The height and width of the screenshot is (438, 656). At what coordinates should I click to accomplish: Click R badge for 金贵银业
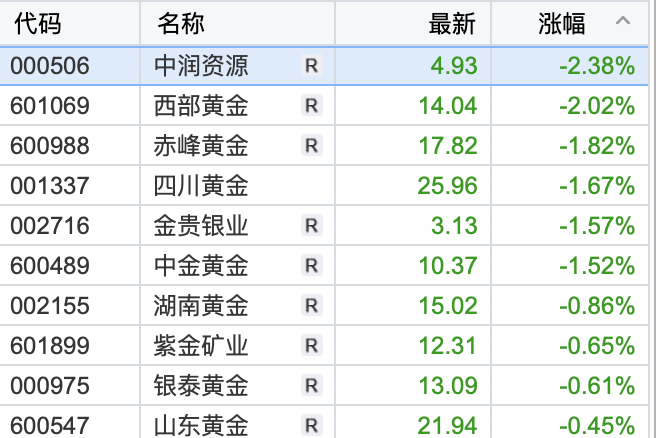(x=312, y=225)
